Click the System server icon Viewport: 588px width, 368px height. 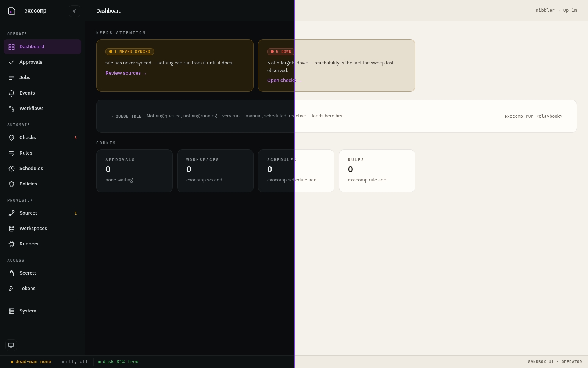[x=12, y=311]
